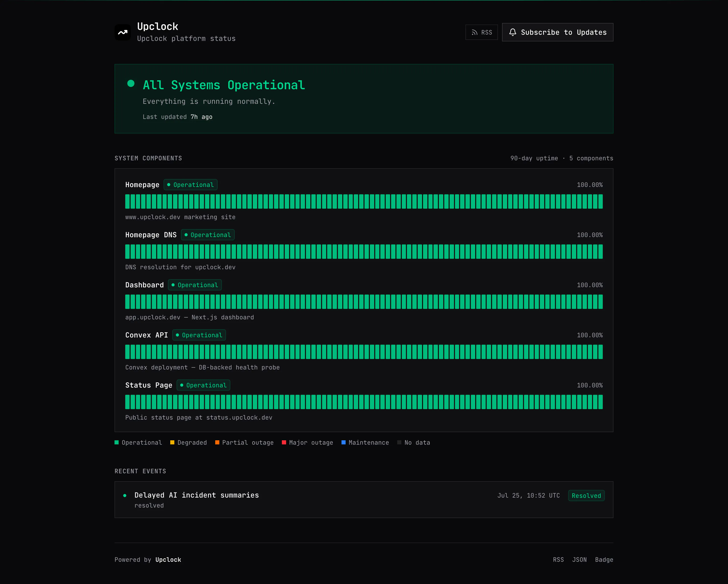
Task: Click the gray No data legend swatch
Action: (400, 443)
